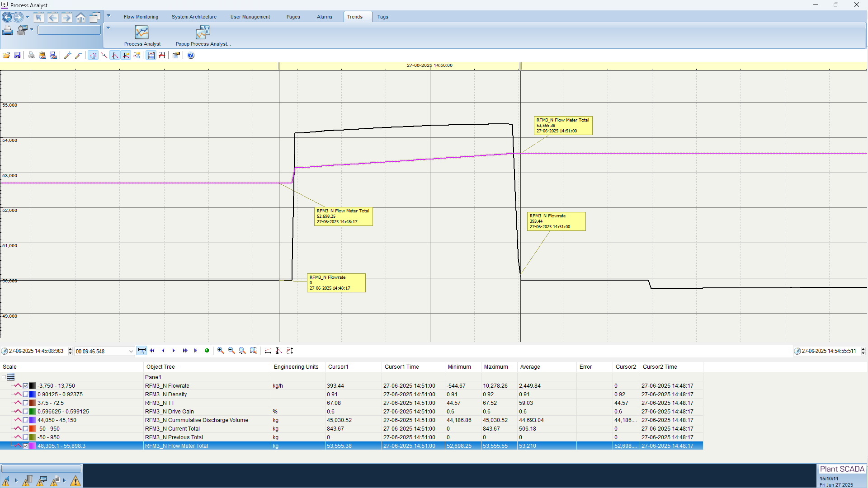The image size is (868, 488).
Task: Expand the print options dropdown arrow
Action: pos(32,29)
